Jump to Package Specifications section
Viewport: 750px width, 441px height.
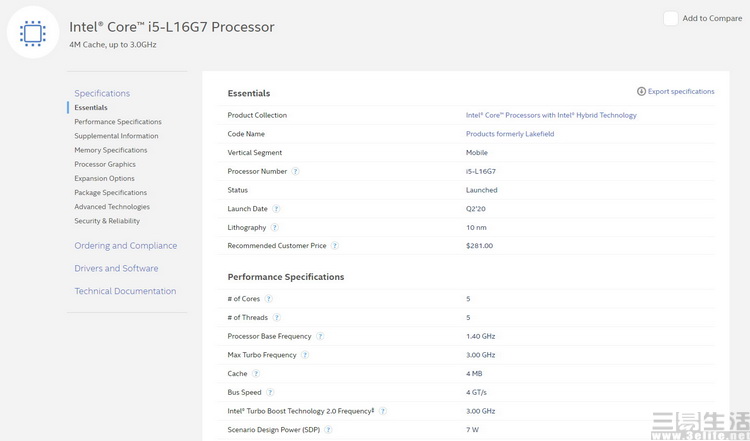pyautogui.click(x=110, y=193)
